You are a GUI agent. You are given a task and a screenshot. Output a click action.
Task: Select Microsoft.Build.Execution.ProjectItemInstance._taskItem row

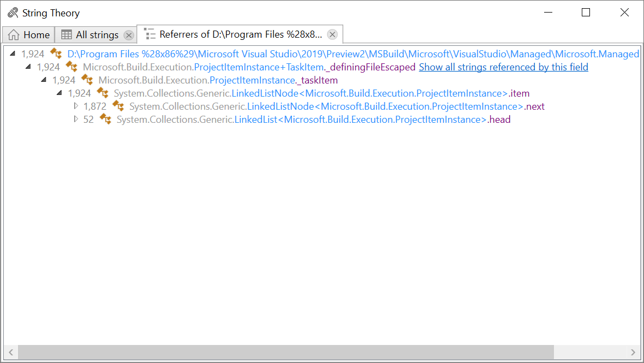[x=218, y=80]
